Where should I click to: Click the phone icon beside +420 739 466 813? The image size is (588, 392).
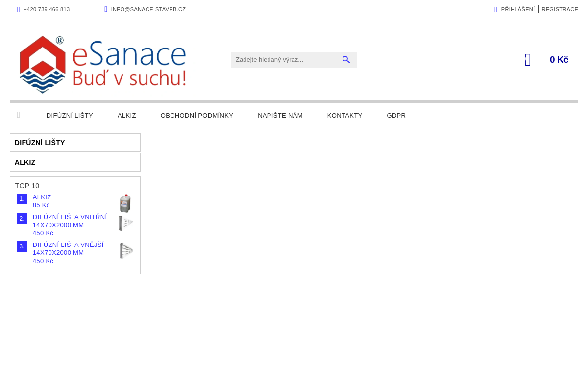pyautogui.click(x=19, y=9)
